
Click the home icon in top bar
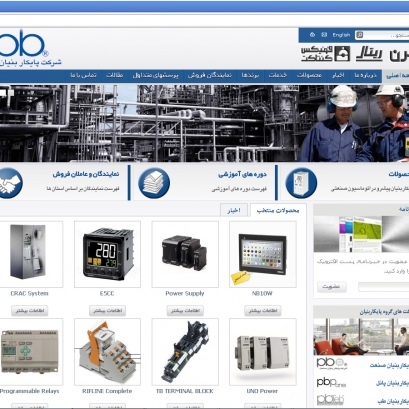tap(312, 35)
